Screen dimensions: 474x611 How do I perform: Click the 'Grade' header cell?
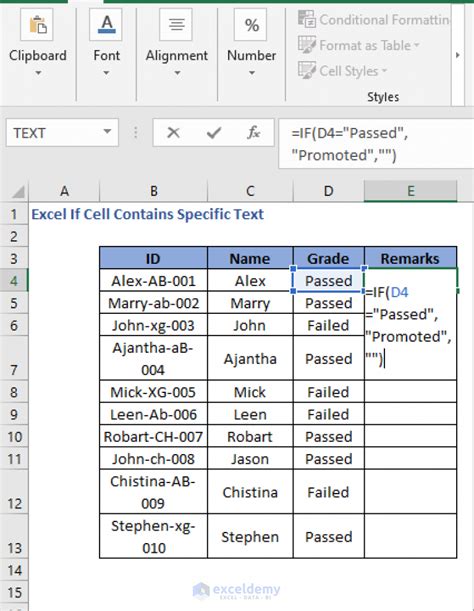point(329,258)
